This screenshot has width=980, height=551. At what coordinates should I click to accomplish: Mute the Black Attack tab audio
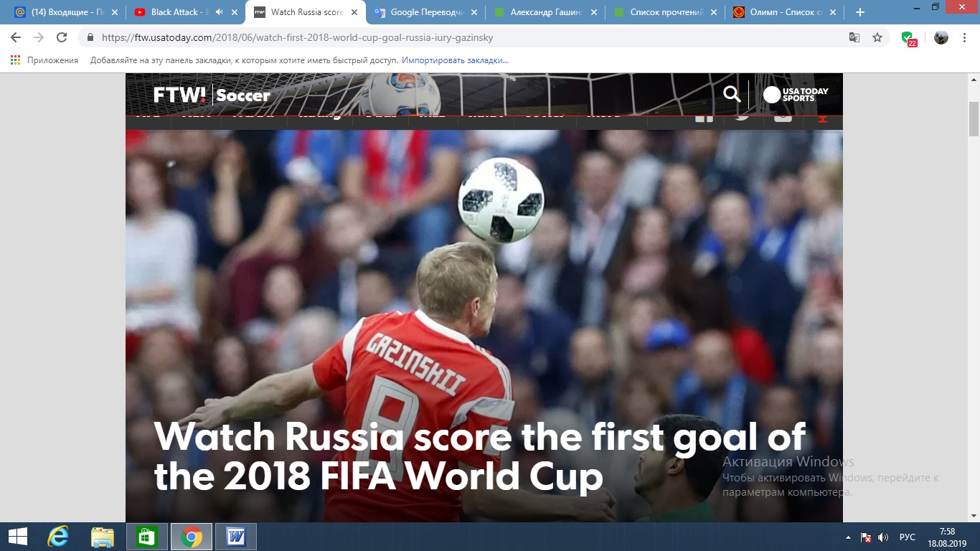click(x=218, y=12)
